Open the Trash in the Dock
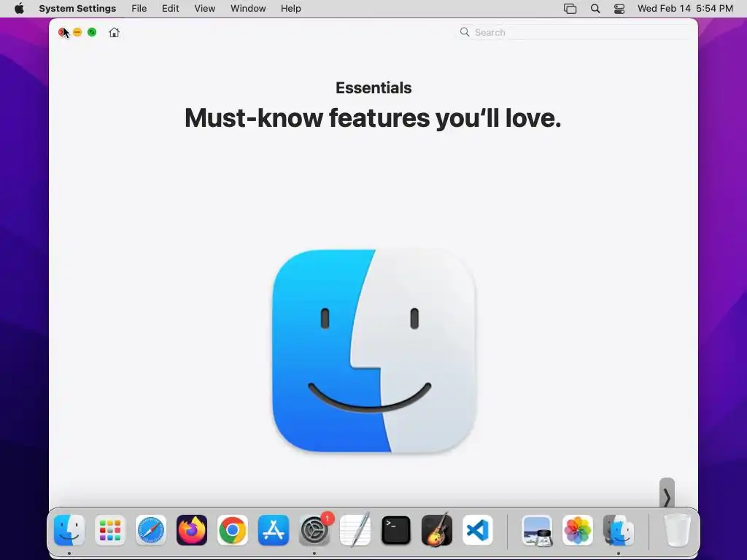 point(677,530)
